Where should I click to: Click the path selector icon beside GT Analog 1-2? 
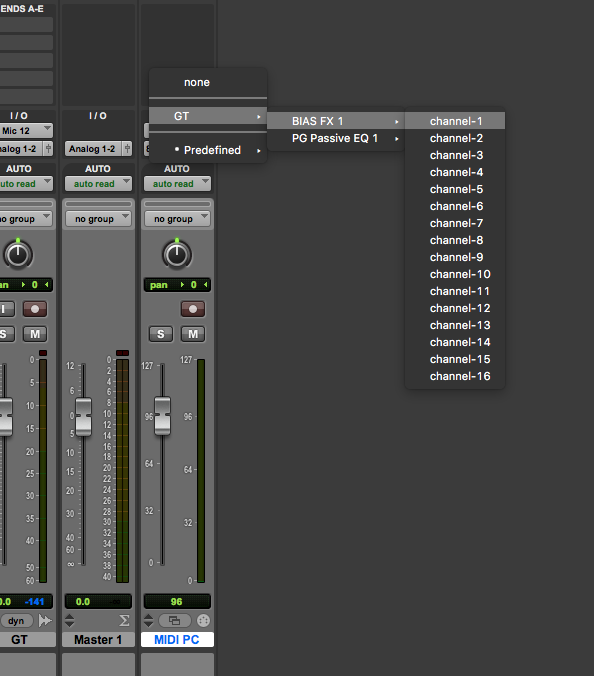coord(48,149)
